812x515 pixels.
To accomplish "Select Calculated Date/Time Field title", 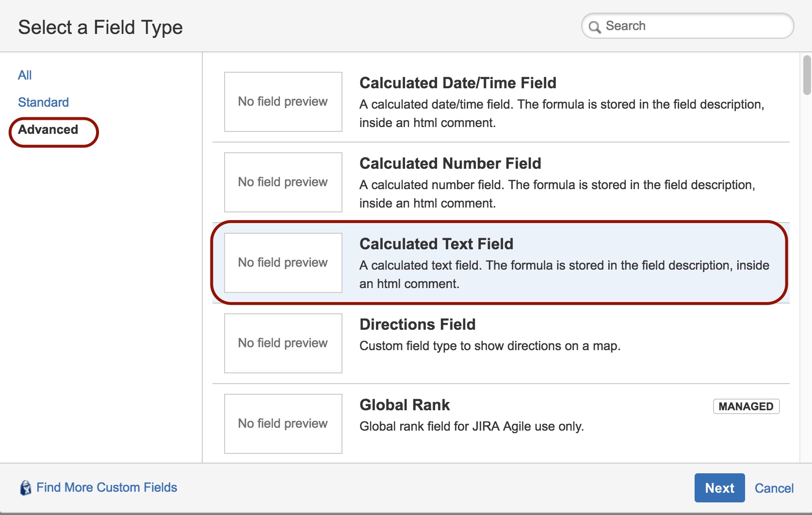I will click(x=457, y=83).
